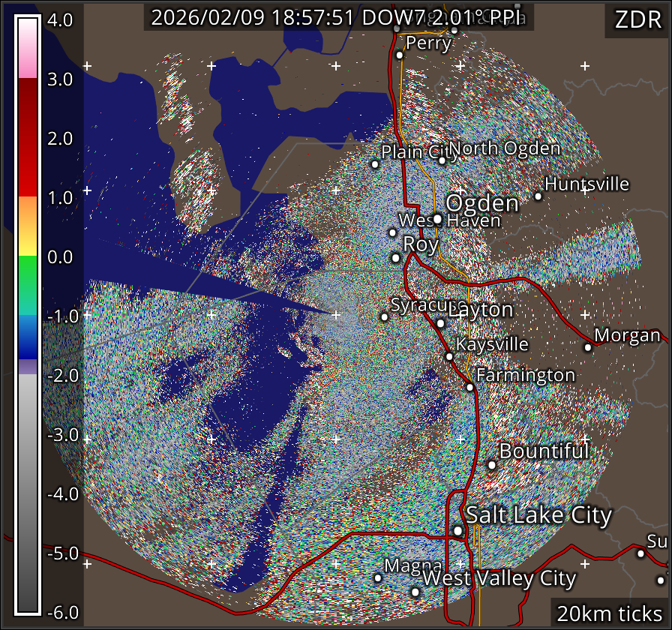Select the Bountiful location marker
Image resolution: width=672 pixels, height=630 pixels.
coord(492,465)
